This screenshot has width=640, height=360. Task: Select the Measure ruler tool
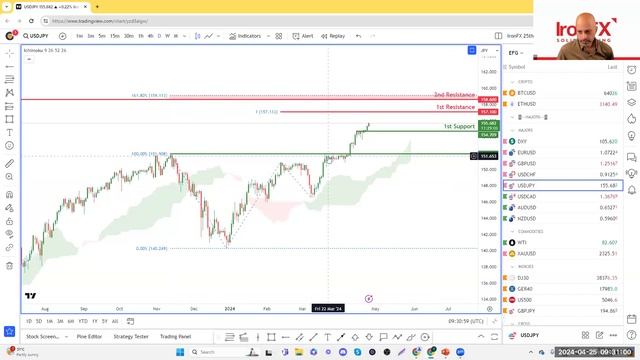tap(9, 164)
